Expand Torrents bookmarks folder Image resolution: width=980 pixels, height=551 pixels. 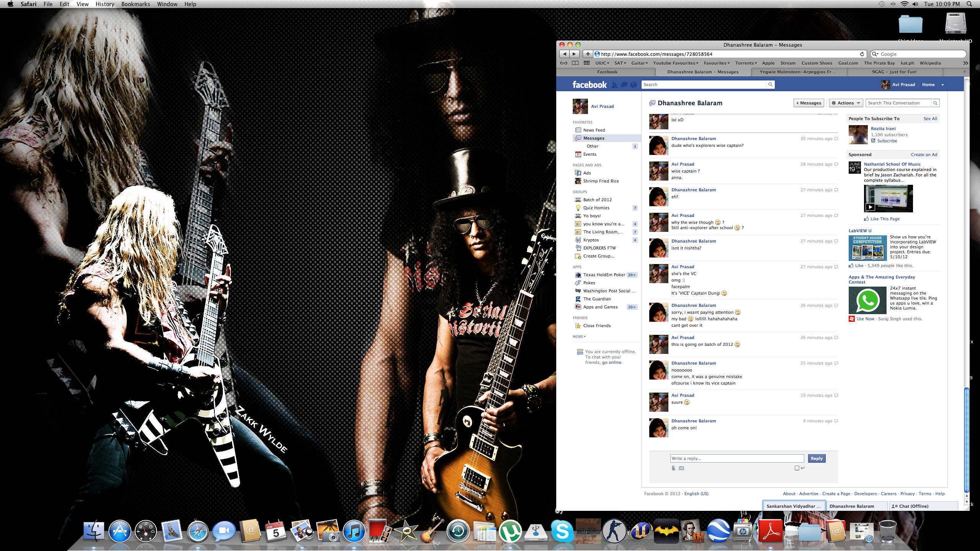(x=746, y=63)
